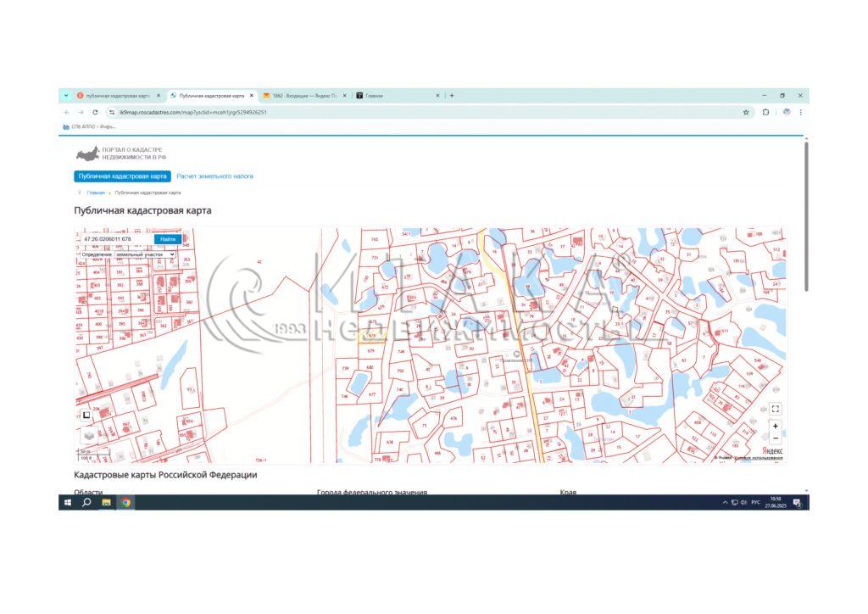This screenshot has width=868, height=614.
Task: Click the Найти search button
Action: point(168,239)
